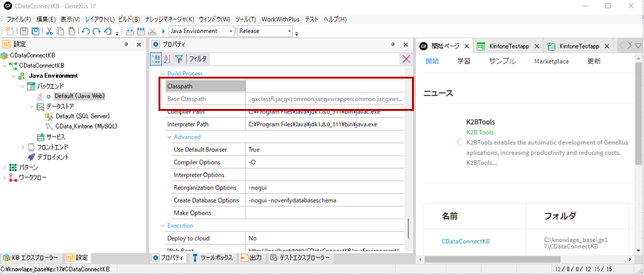Collapse the Java Environment tree node
The height and width of the screenshot is (275, 644).
pos(13,76)
